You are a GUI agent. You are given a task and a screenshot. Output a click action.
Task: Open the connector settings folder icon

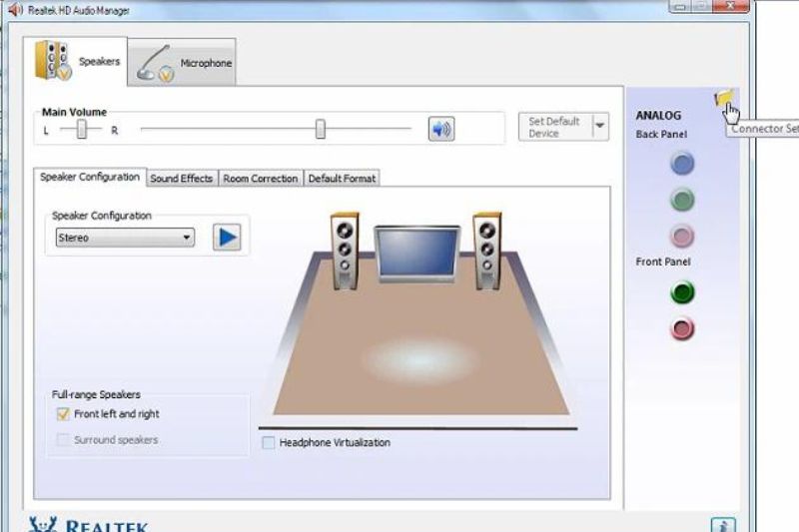click(723, 97)
